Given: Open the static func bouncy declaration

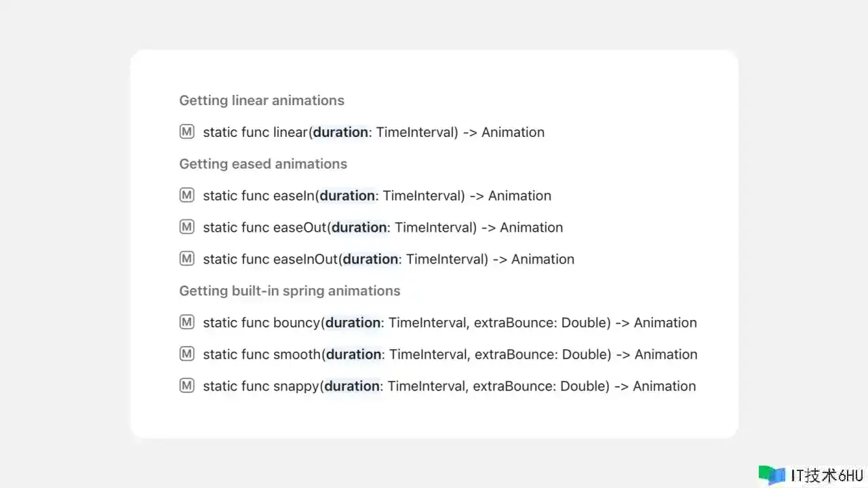Looking at the screenshot, I should coord(450,323).
